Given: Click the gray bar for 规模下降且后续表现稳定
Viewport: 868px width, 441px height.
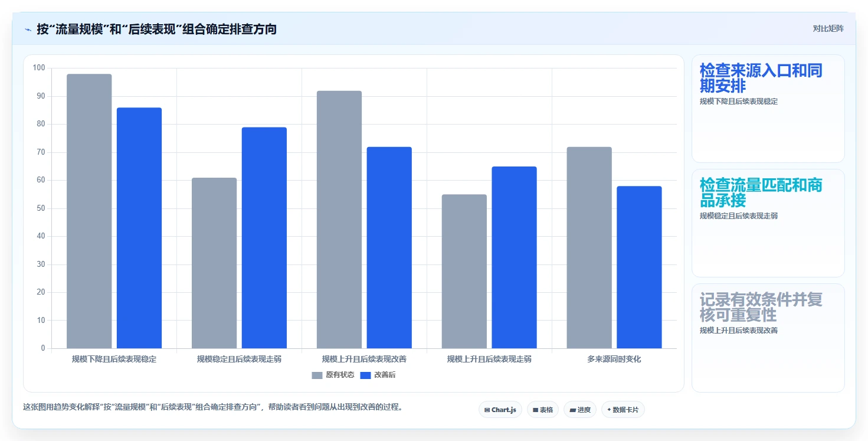Looking at the screenshot, I should (x=89, y=211).
